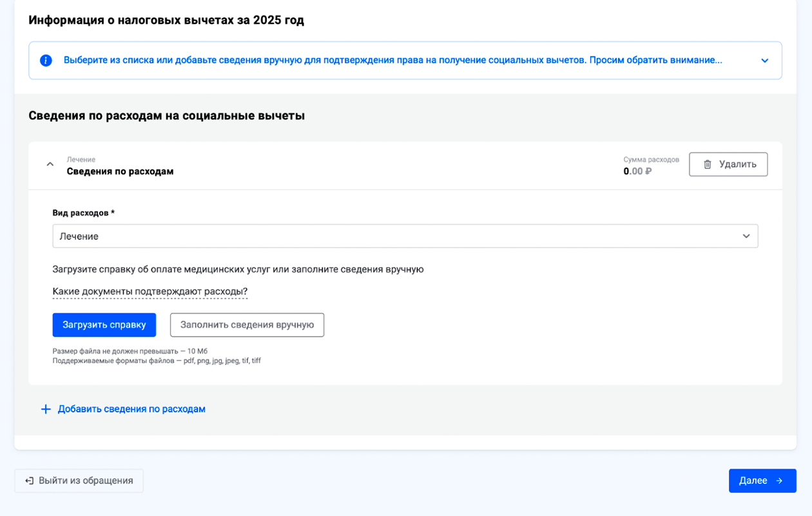Select the "Добавить сведения по расходам" link text
The image size is (812, 516).
pos(131,409)
